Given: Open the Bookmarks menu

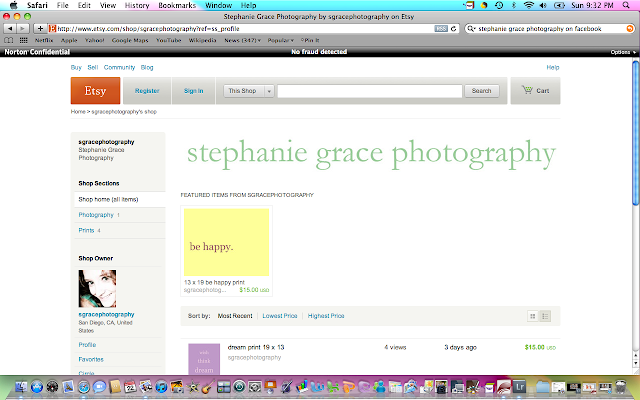Looking at the screenshot, I should pyautogui.click(x=177, y=5).
